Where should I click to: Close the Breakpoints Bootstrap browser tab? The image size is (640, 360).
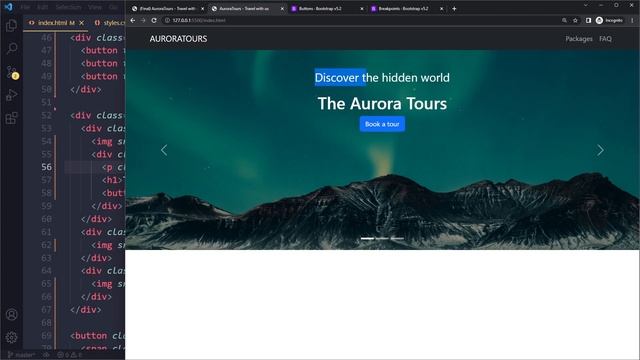(x=441, y=9)
